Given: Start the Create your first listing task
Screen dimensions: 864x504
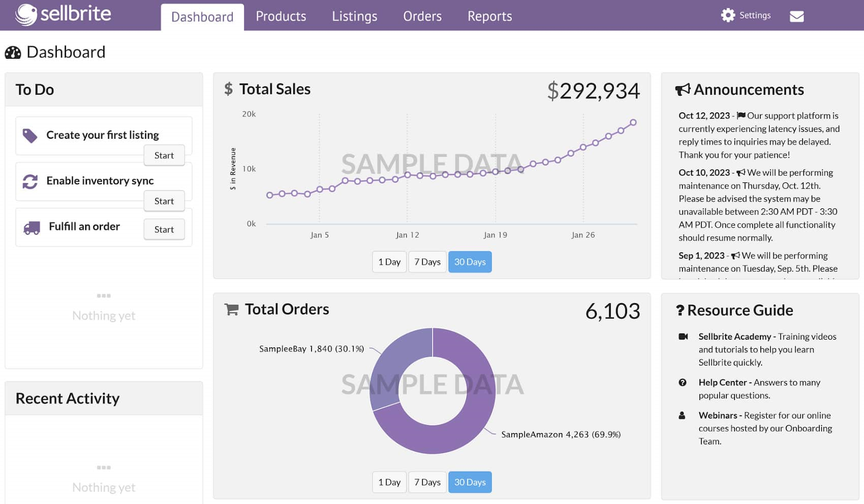Looking at the screenshot, I should (164, 155).
